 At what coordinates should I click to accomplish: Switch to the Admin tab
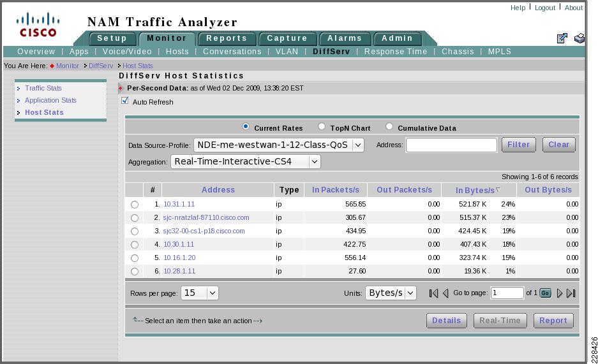click(x=397, y=38)
